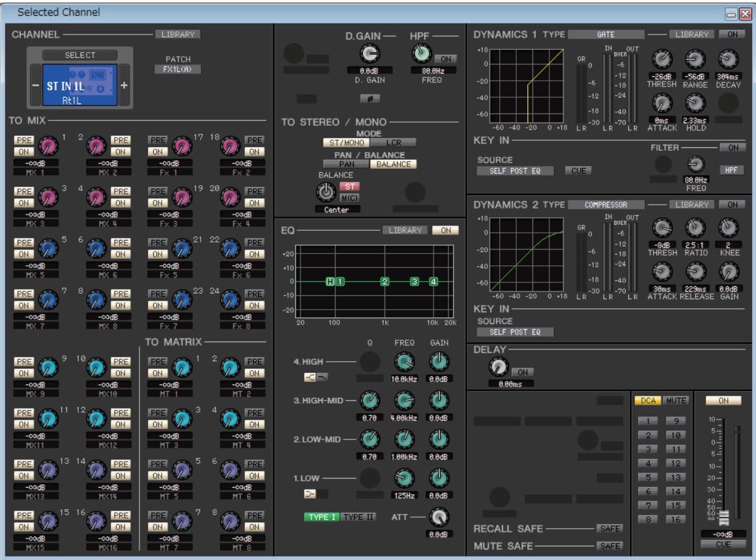Screen dimensions: 756x560
Task: Click the Compressor RATIO knob at 2.5:1
Action: 695,228
